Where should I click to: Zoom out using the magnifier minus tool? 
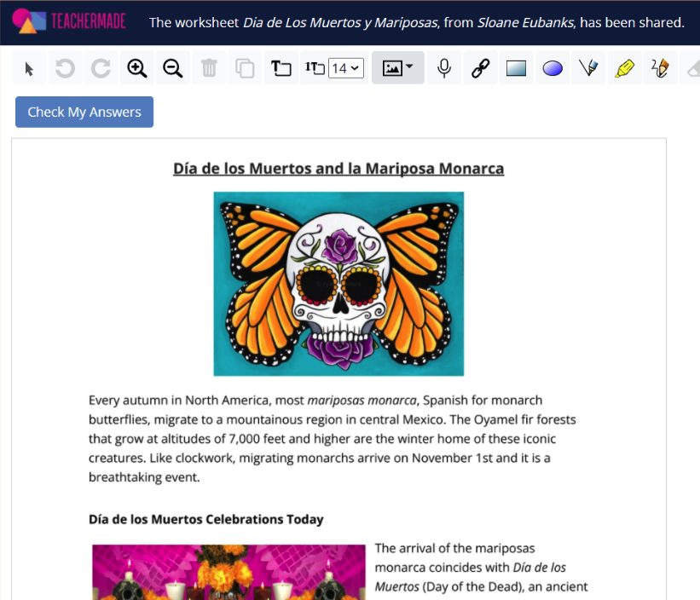(x=173, y=67)
